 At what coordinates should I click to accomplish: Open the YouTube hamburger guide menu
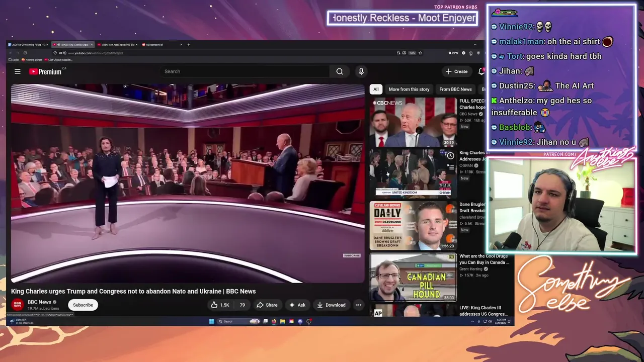click(18, 71)
